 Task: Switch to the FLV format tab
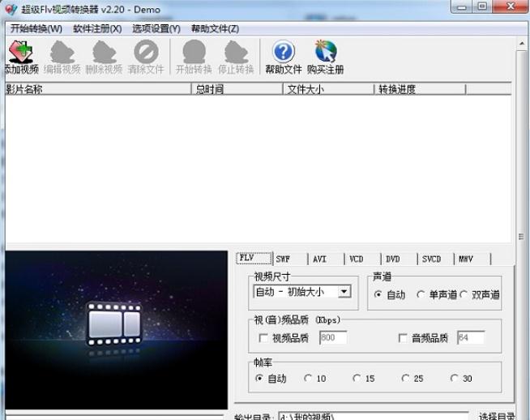point(254,259)
